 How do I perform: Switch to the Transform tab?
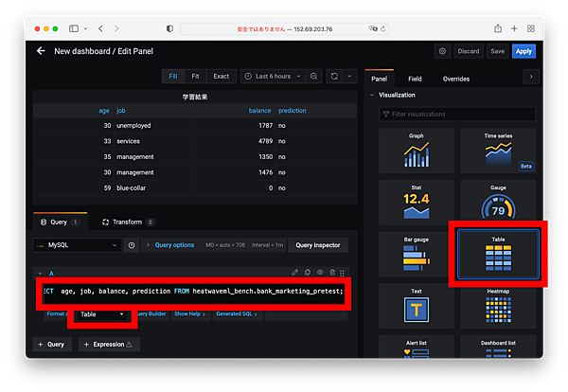127,222
